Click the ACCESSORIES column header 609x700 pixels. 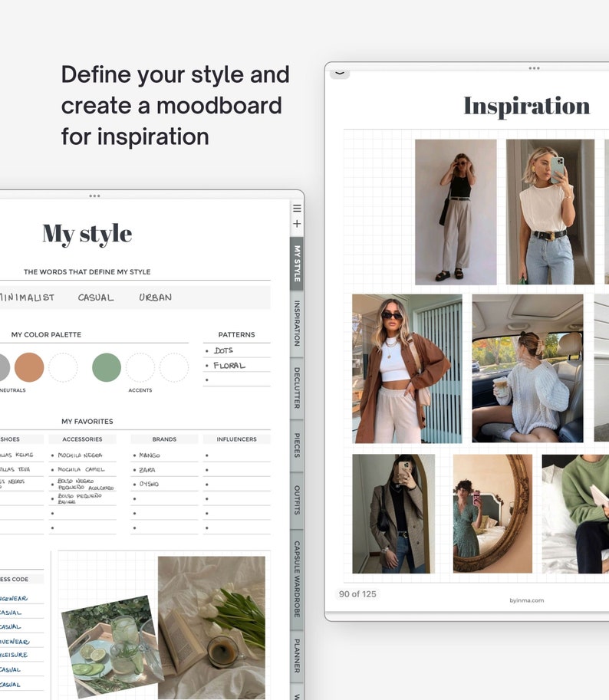[x=82, y=439]
